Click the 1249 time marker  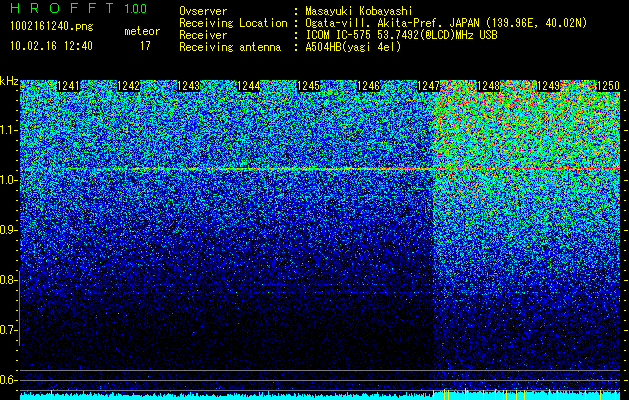pyautogui.click(x=548, y=86)
